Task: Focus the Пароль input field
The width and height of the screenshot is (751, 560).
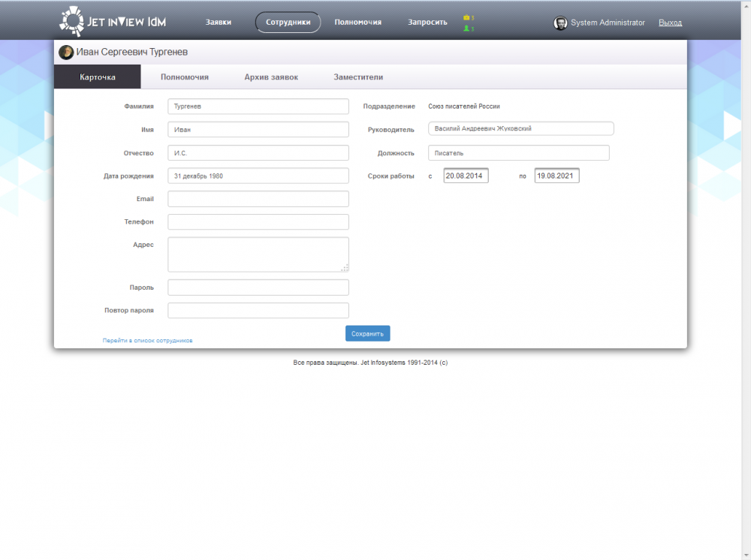Action: tap(258, 288)
